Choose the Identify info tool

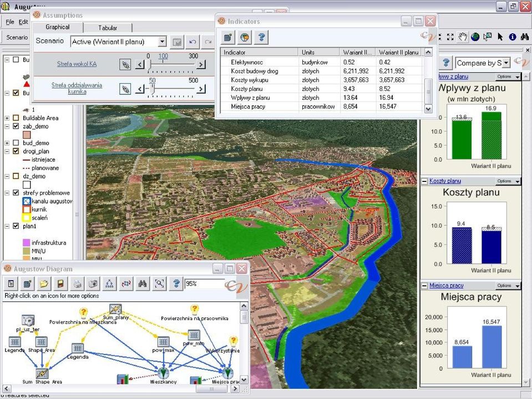tap(513, 37)
